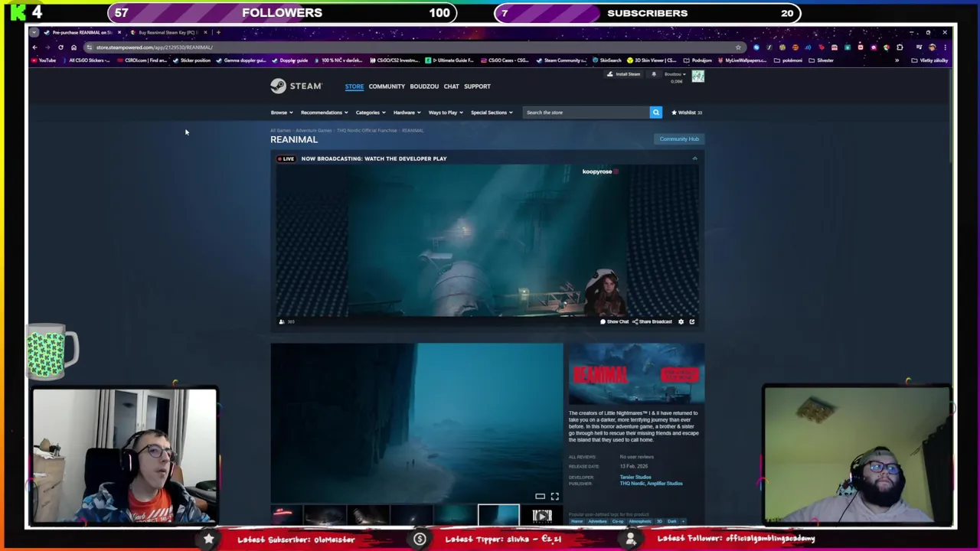The width and height of the screenshot is (980, 551).
Task: Toggle theater mode on the screenshot viewer
Action: 540,496
